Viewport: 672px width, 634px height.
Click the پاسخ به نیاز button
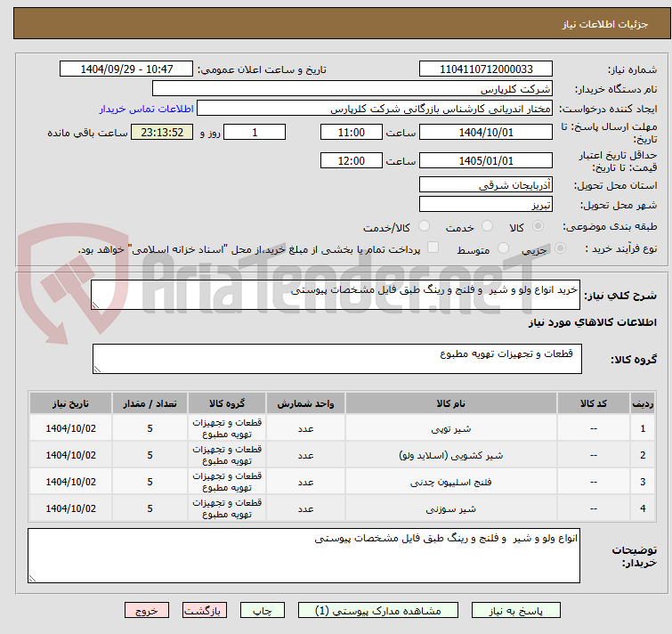[515, 611]
